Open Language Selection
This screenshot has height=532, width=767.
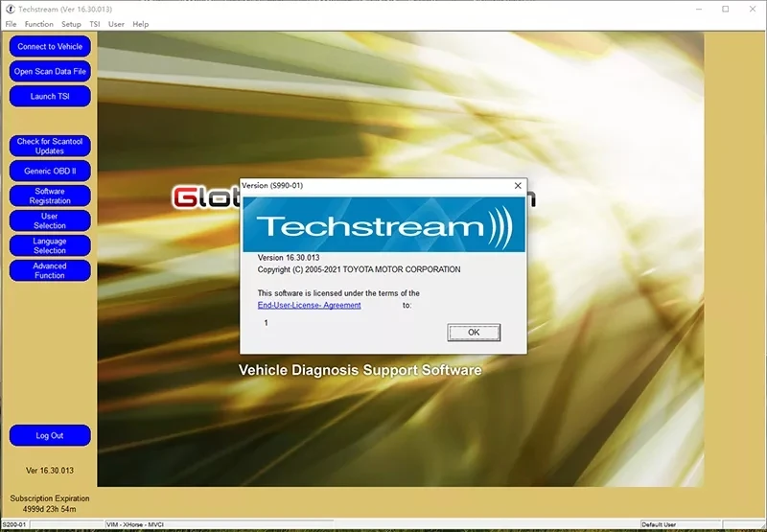coord(50,246)
